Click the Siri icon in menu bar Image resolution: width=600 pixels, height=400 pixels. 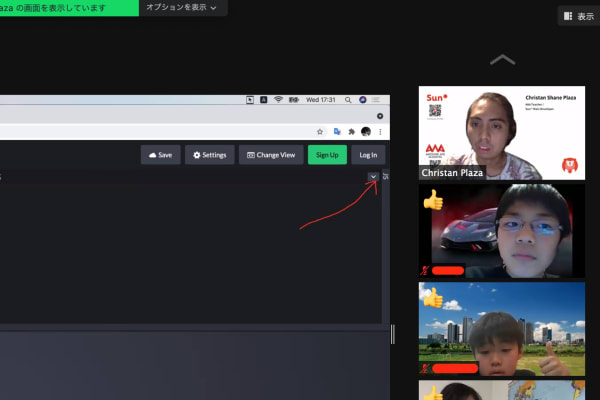coord(363,100)
